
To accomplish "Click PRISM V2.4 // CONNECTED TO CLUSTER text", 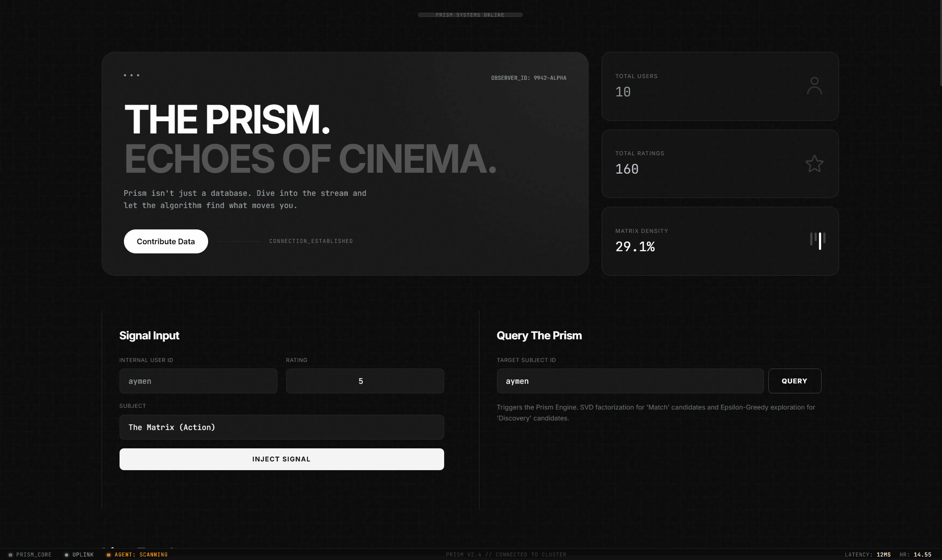I will click(x=506, y=555).
